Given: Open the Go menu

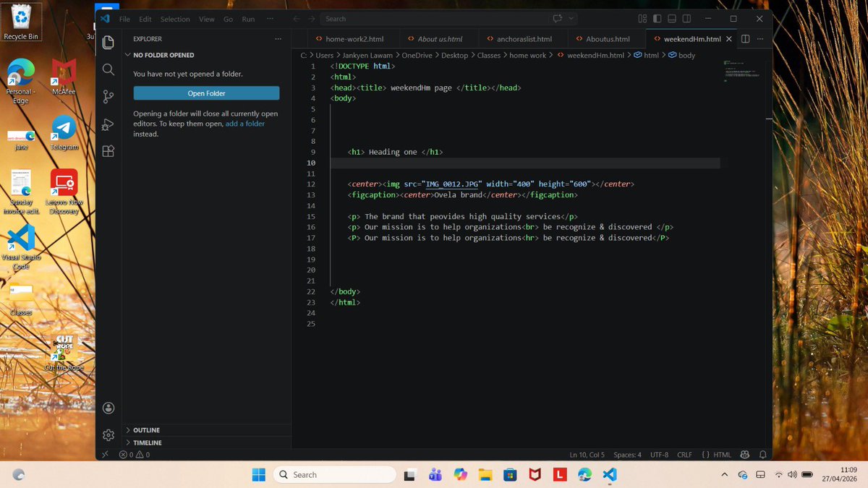Looking at the screenshot, I should (229, 19).
